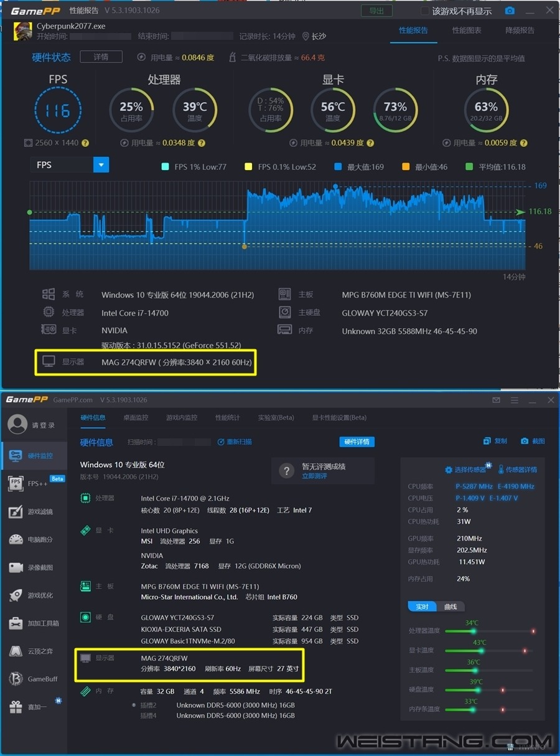Switch to the 性能图表 tab

pos(467,30)
